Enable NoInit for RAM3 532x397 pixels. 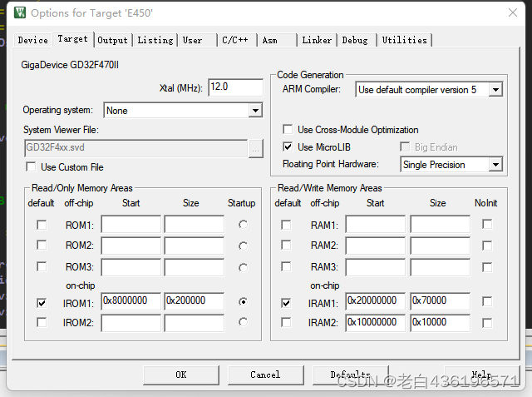pyautogui.click(x=487, y=267)
